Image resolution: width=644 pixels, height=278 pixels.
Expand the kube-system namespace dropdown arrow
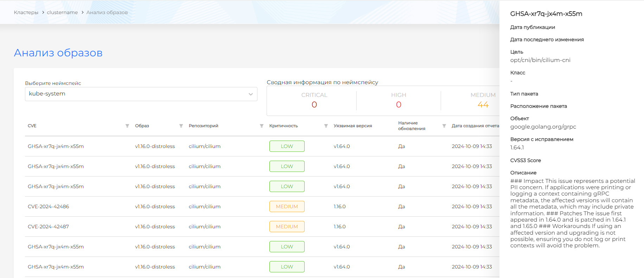pyautogui.click(x=250, y=94)
